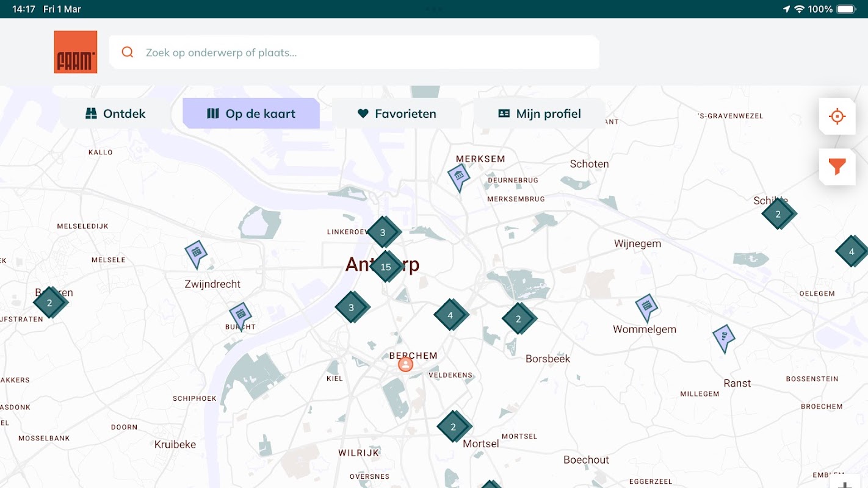
Task: Focus the "Zoek op onderwerp of plaats" search field
Action: click(354, 52)
